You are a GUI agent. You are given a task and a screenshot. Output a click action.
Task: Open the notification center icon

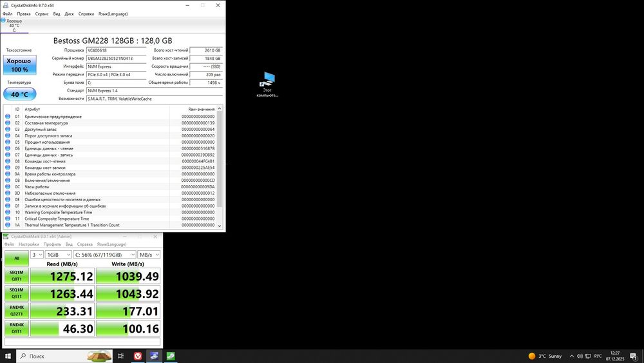coord(634,356)
